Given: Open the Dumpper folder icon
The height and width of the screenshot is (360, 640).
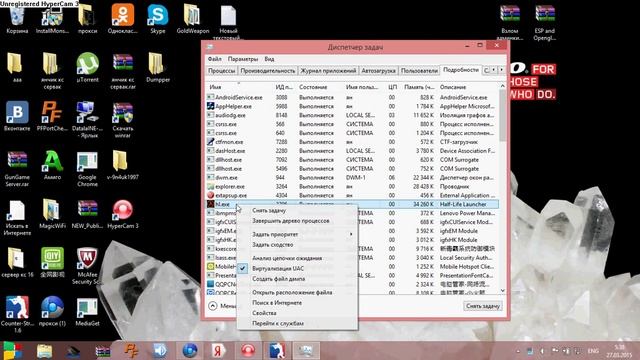Looking at the screenshot, I should pos(158,67).
